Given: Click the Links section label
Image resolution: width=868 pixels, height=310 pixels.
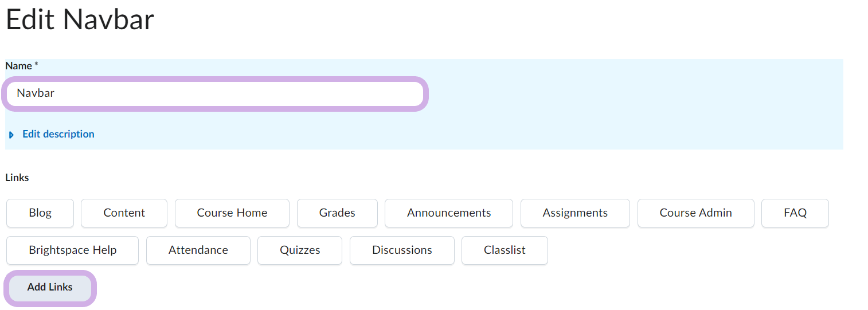Looking at the screenshot, I should (x=17, y=178).
